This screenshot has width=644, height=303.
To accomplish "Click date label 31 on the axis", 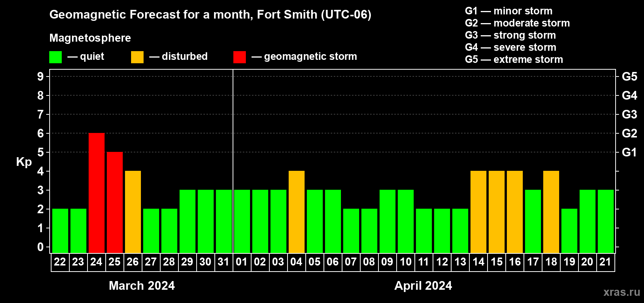I will tap(224, 262).
